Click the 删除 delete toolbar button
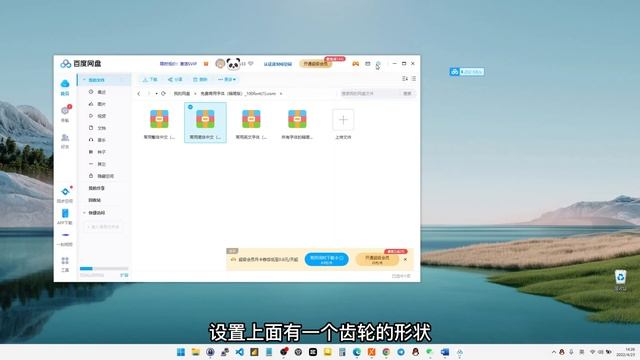This screenshot has height=360, width=640. click(x=200, y=79)
